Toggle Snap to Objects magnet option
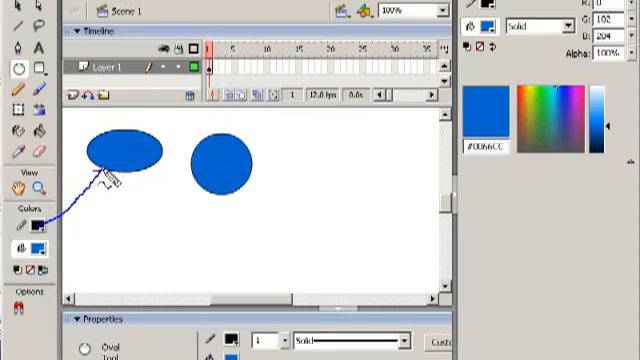Image resolution: width=640 pixels, height=360 pixels. (18, 308)
